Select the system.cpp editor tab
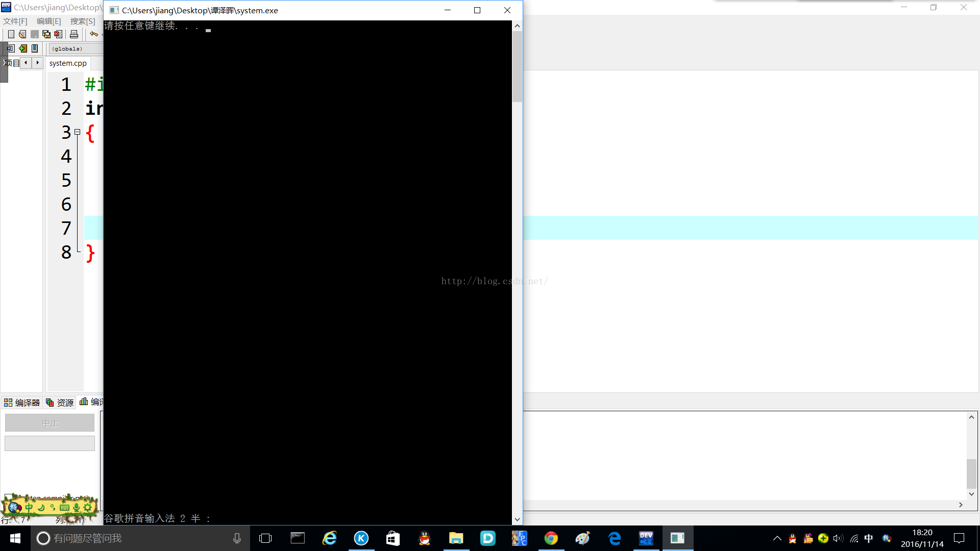This screenshot has width=980, height=551. coord(68,63)
